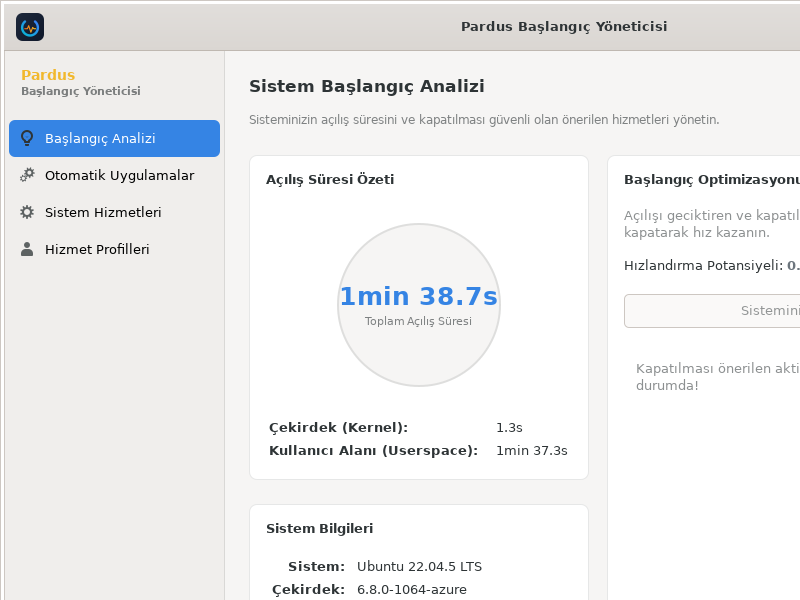Select the lightbulb icon next to Başlangıç Analizi
Viewport: 800px width, 600px height.
point(27,138)
